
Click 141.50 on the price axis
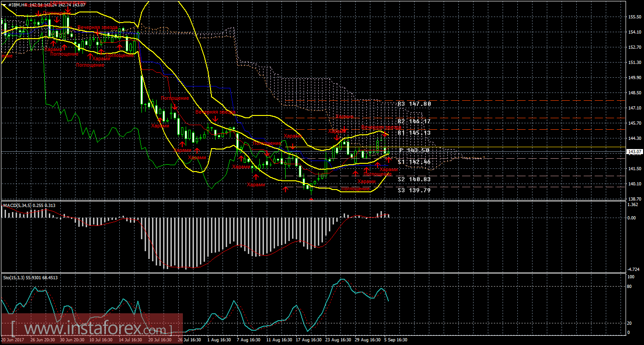click(634, 169)
